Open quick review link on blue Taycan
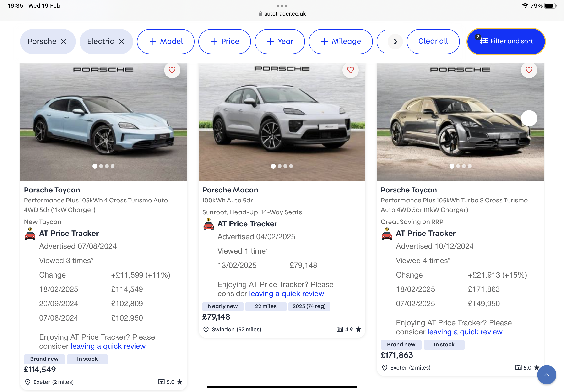564x392 pixels. click(108, 346)
